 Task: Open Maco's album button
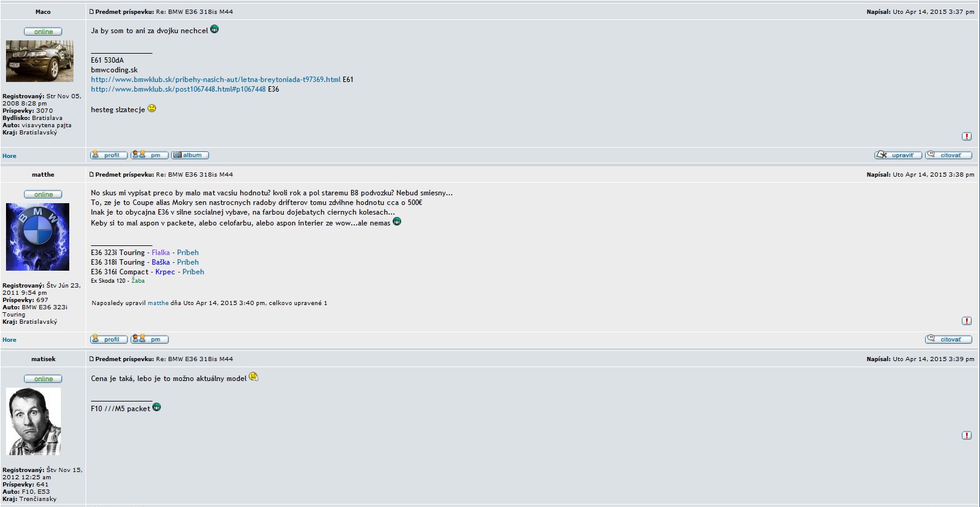point(190,155)
